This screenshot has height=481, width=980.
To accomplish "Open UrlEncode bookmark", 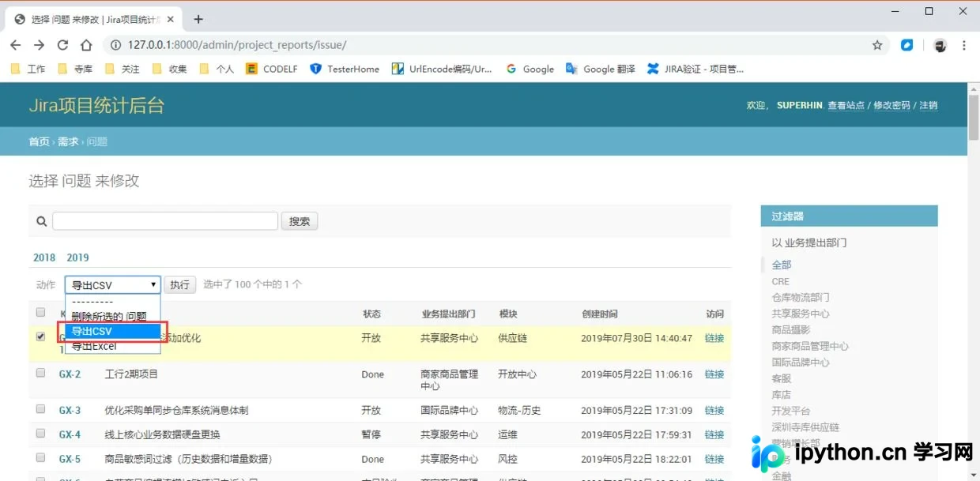I will click(442, 69).
